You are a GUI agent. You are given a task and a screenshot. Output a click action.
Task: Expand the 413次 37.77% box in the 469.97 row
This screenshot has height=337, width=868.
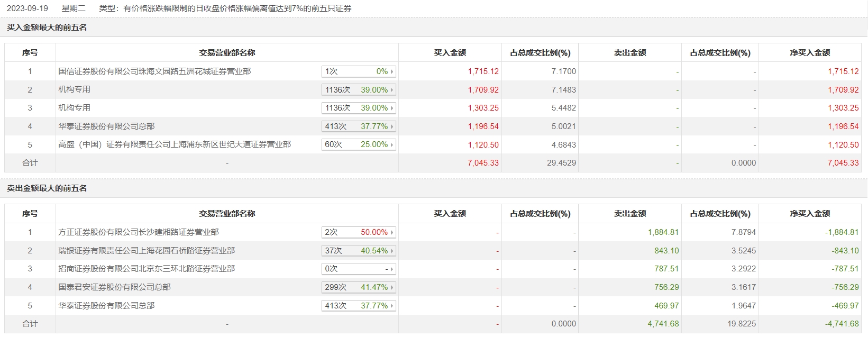(x=359, y=306)
